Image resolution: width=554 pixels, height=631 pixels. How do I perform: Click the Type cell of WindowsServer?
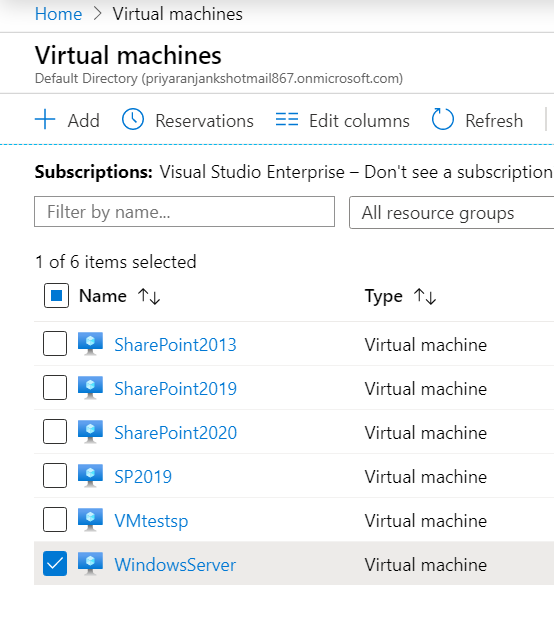[426, 565]
